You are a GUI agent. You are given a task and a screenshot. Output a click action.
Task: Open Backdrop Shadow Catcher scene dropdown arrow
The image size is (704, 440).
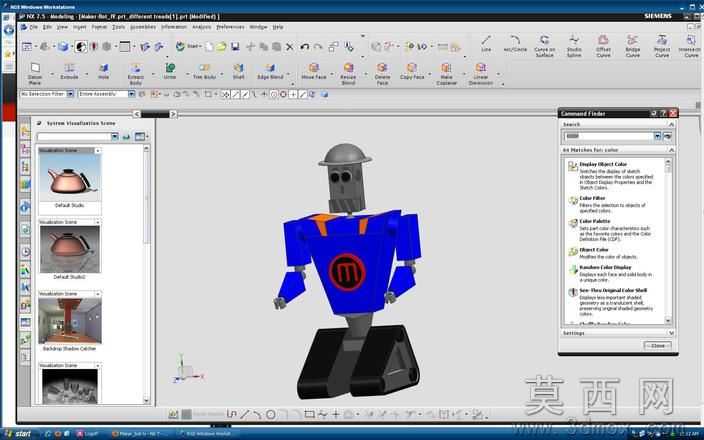point(97,294)
